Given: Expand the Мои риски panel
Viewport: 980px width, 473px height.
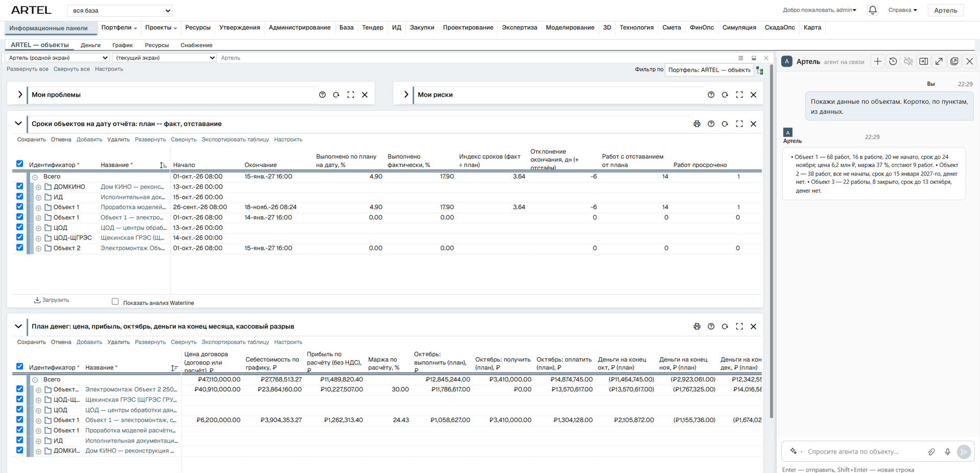Looking at the screenshot, I should tap(406, 94).
